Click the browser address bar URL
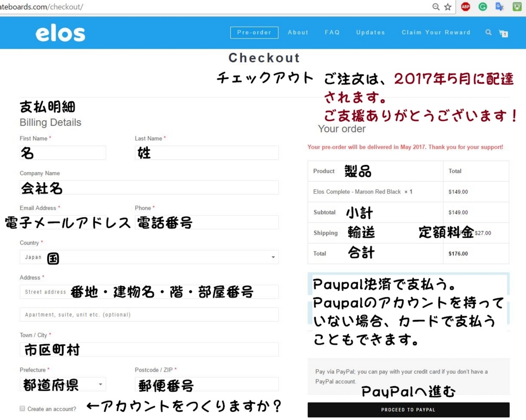526x420 pixels. coord(41,7)
